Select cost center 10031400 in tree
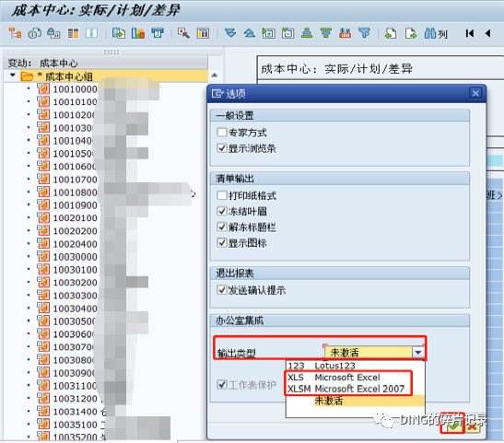Image resolution: width=504 pixels, height=443 pixels. (x=75, y=412)
